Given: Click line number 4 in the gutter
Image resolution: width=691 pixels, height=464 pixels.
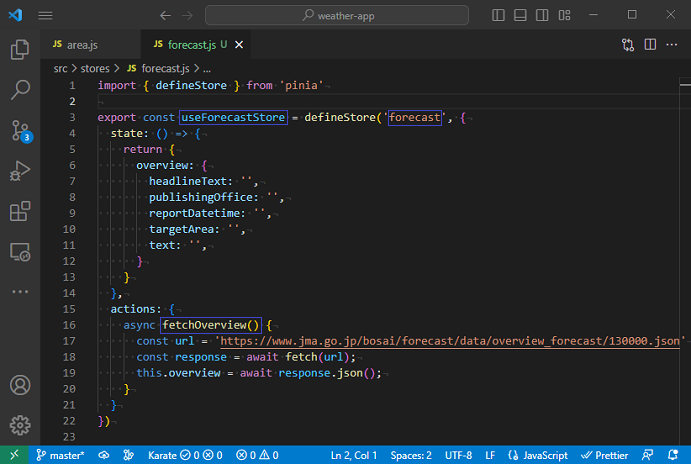Looking at the screenshot, I should click(x=72, y=134).
